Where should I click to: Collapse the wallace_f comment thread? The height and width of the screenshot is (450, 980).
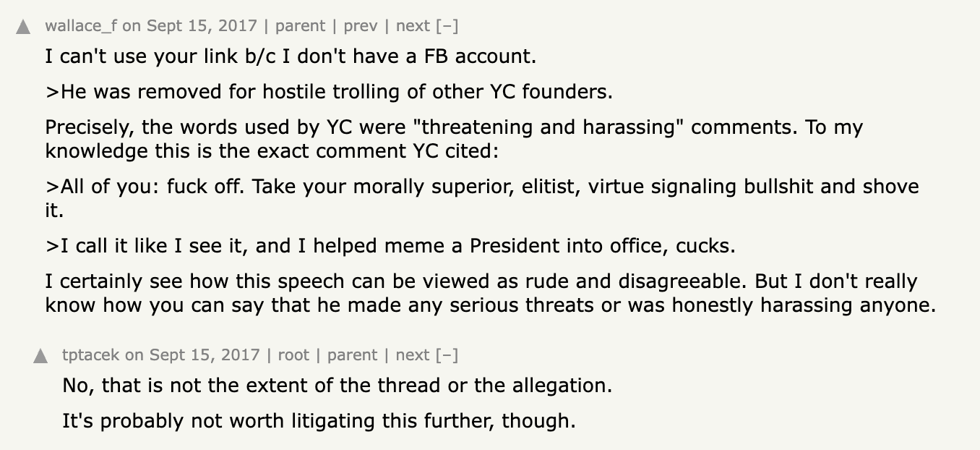point(448,26)
